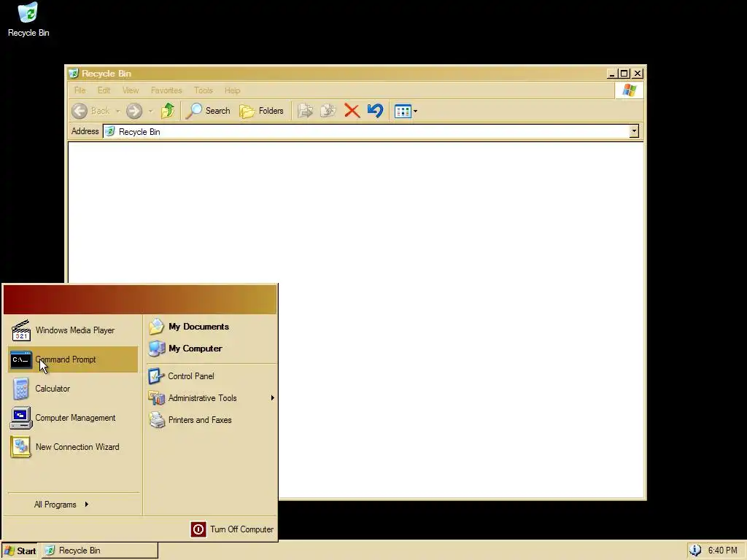
Task: Click the Search toolbar button
Action: (x=208, y=111)
